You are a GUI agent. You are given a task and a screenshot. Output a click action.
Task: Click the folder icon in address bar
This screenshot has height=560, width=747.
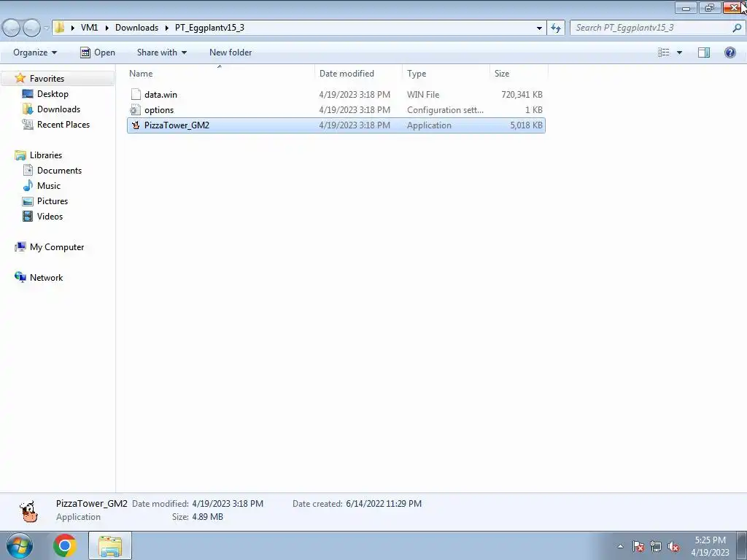pos(60,28)
